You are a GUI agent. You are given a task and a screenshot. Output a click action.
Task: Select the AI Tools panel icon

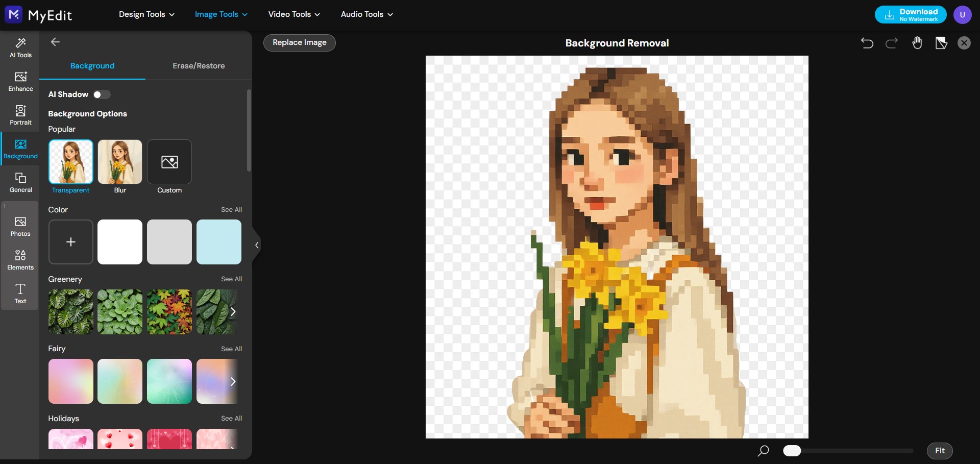(x=20, y=47)
